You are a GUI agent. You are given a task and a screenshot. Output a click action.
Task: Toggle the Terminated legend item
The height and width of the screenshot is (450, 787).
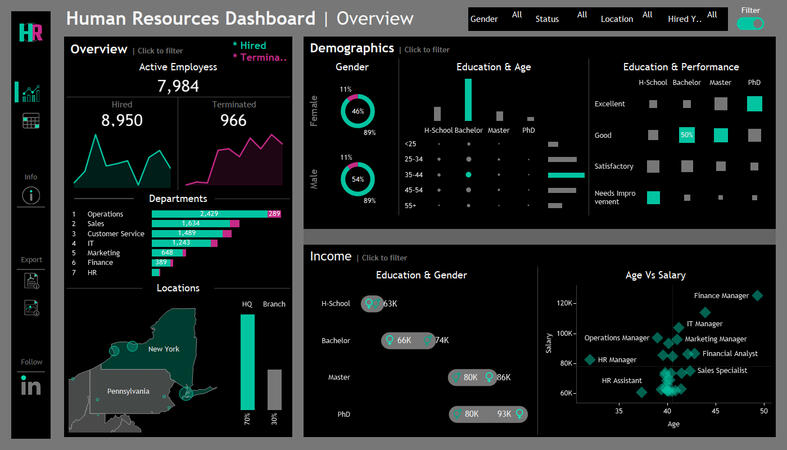259,58
